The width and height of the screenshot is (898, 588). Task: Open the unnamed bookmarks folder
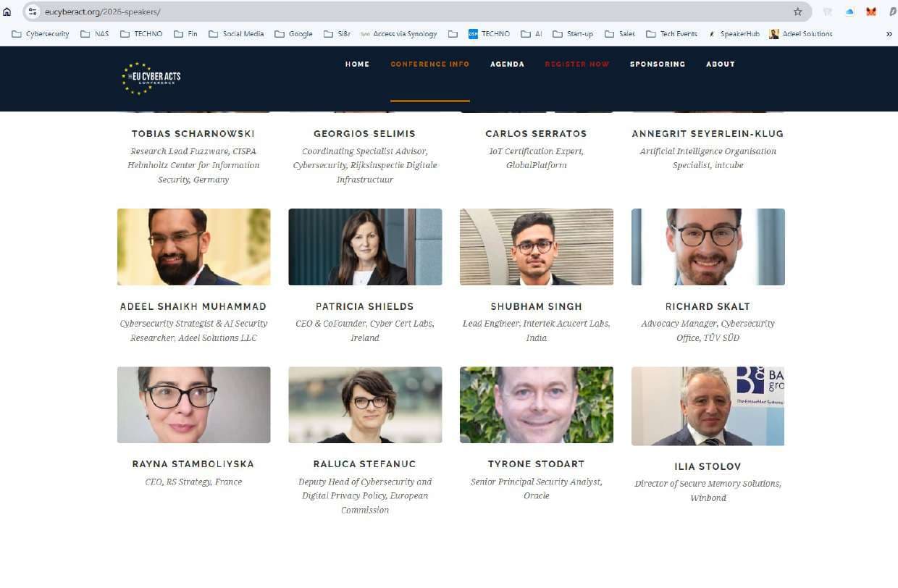[x=453, y=33]
